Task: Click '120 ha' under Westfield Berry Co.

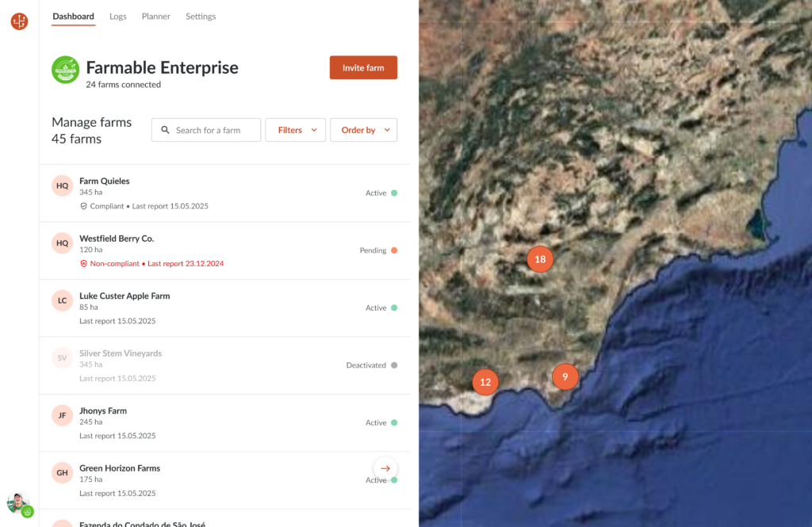Action: click(90, 250)
